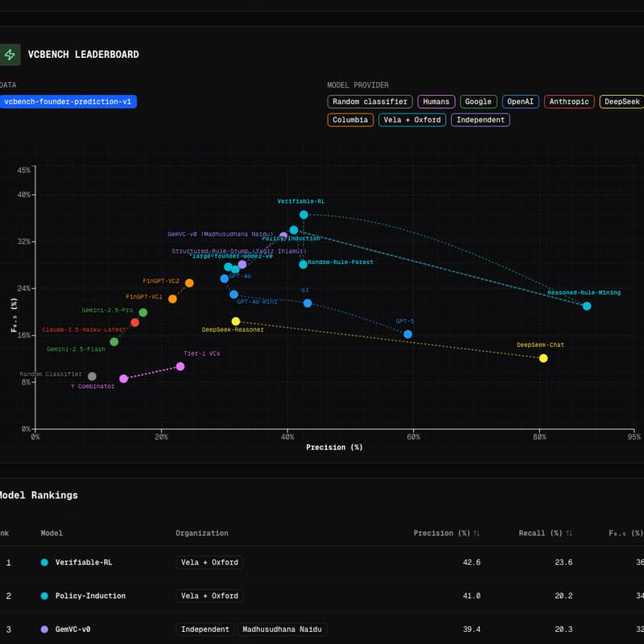Toggle the Google provider filter
Screen dimensions: 644x644
(478, 101)
